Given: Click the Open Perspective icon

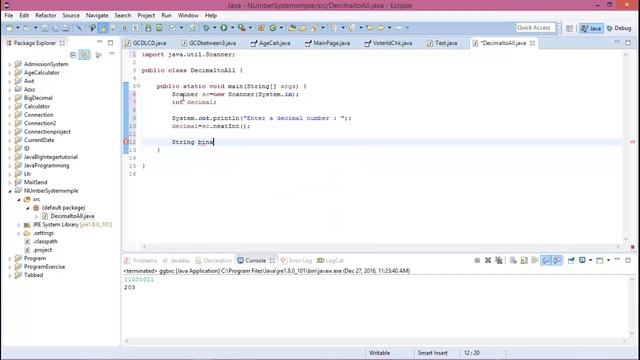Looking at the screenshot, I should (x=569, y=28).
